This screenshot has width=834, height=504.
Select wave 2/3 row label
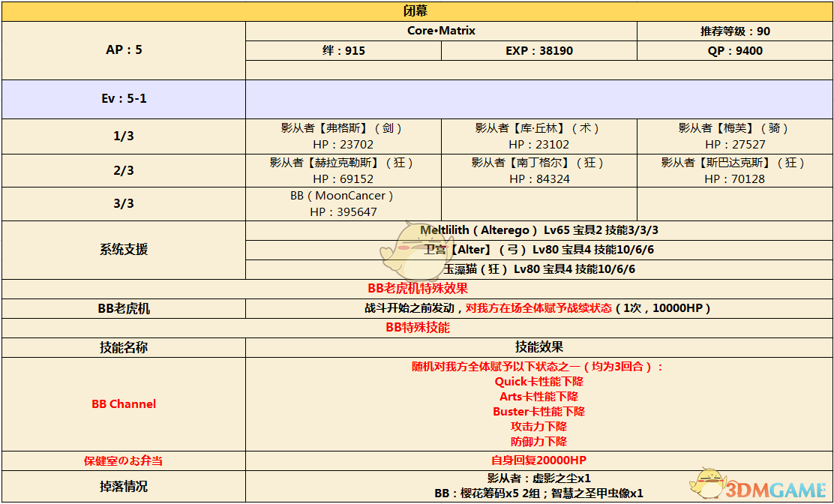124,171
